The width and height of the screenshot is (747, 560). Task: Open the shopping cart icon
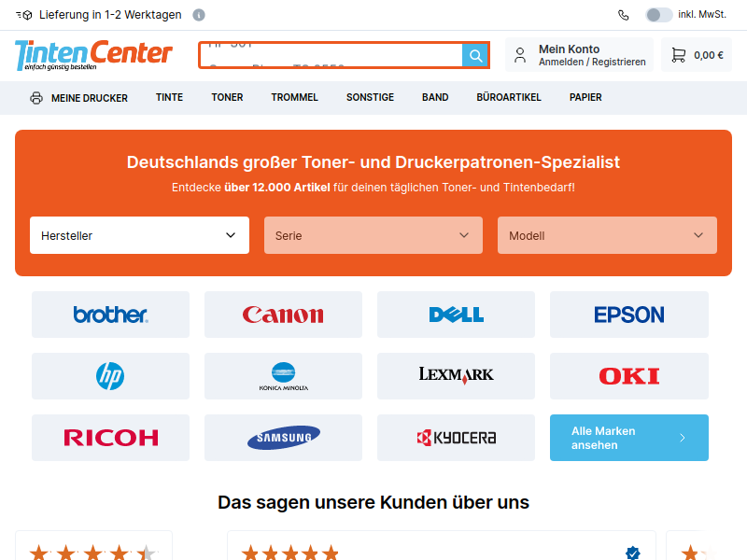click(x=679, y=55)
